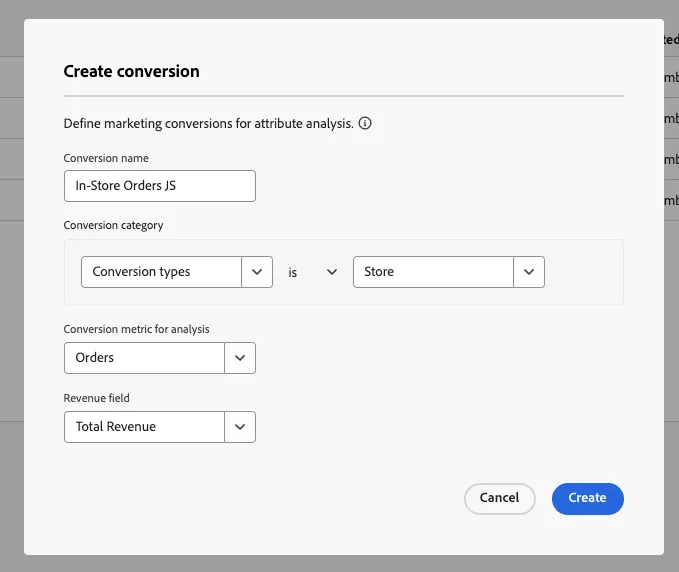Open the Store value dropdown arrow
679x572 pixels.
click(x=529, y=272)
